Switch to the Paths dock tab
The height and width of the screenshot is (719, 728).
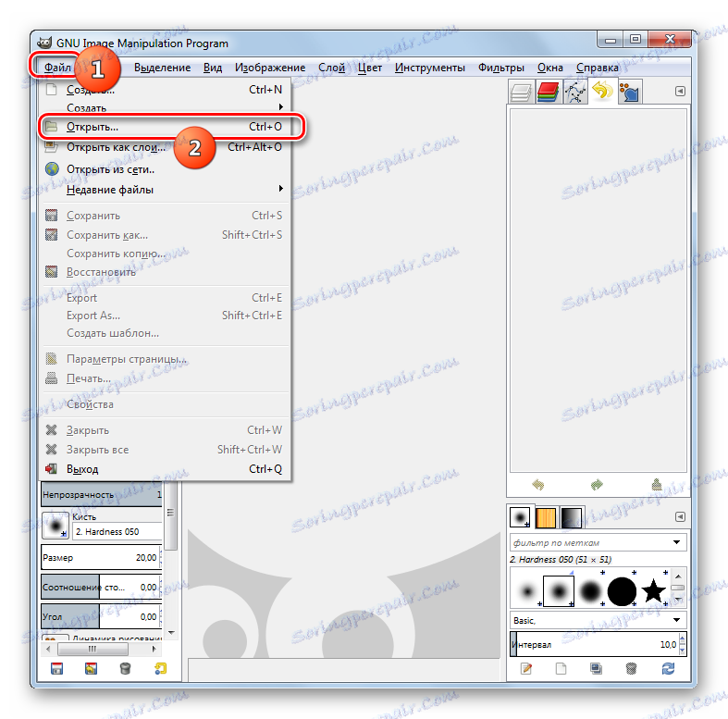click(574, 92)
